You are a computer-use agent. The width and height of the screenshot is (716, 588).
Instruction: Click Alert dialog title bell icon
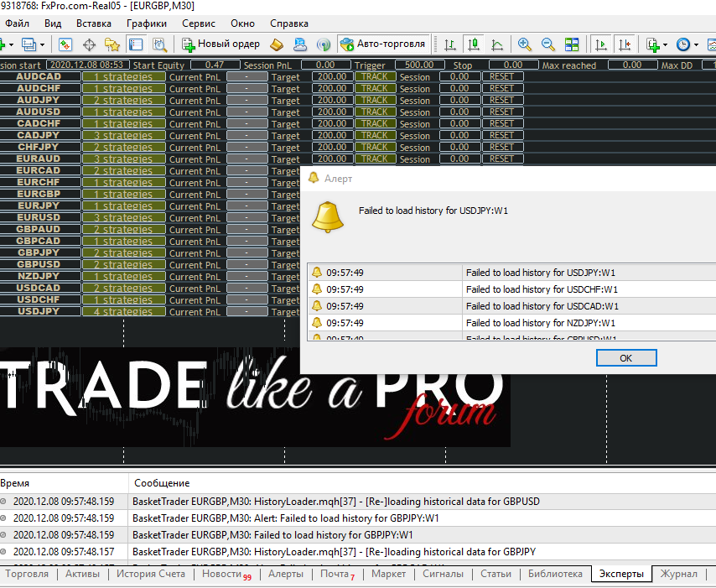tap(314, 178)
